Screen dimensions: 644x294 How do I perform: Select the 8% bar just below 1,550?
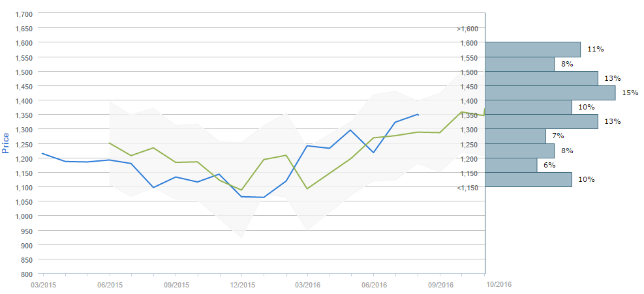point(519,64)
